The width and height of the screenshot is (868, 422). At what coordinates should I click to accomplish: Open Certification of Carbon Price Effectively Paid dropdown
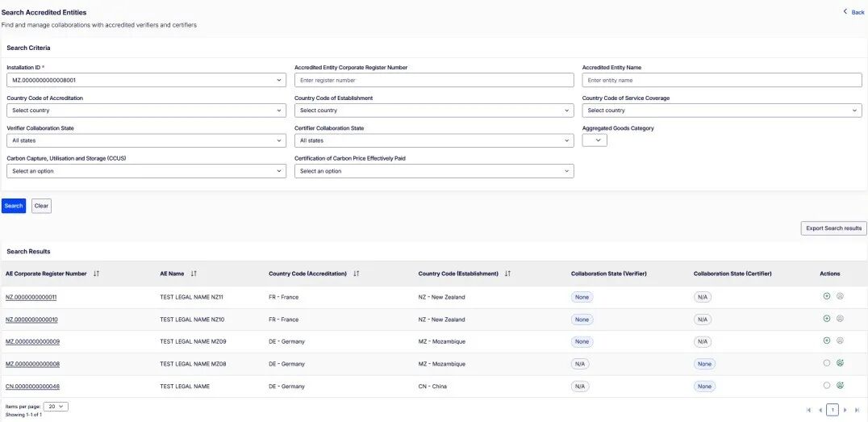[x=434, y=171]
